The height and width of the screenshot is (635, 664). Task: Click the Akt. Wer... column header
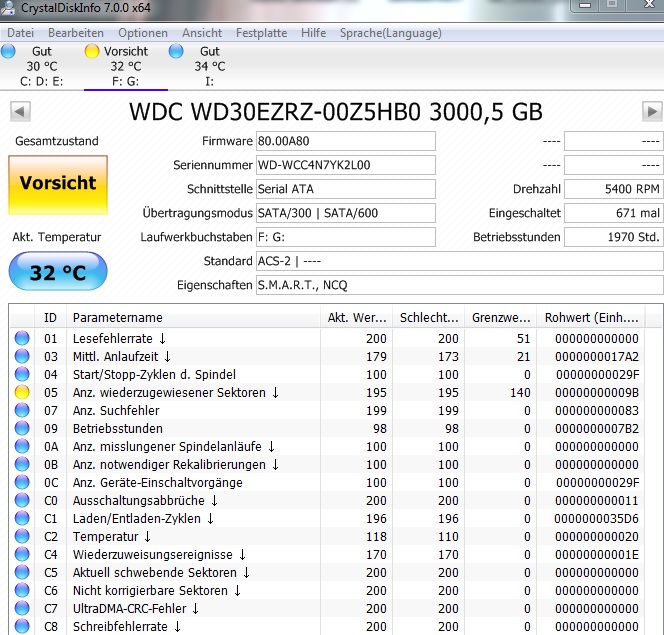[x=357, y=318]
